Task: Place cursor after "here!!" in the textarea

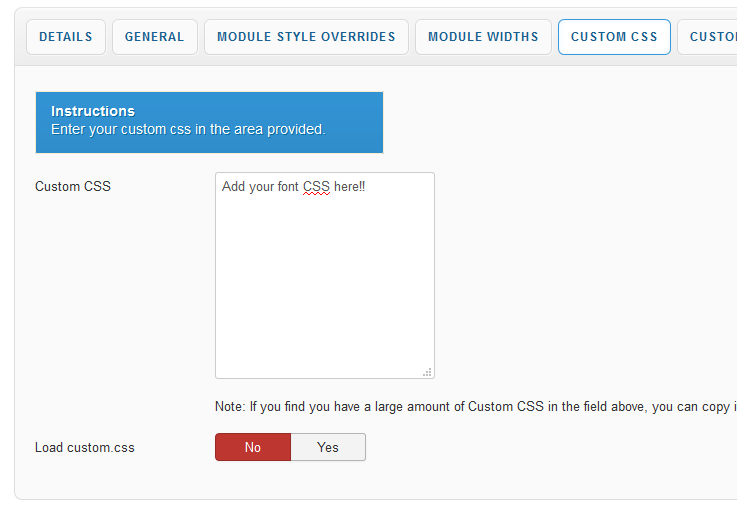Action: point(367,187)
